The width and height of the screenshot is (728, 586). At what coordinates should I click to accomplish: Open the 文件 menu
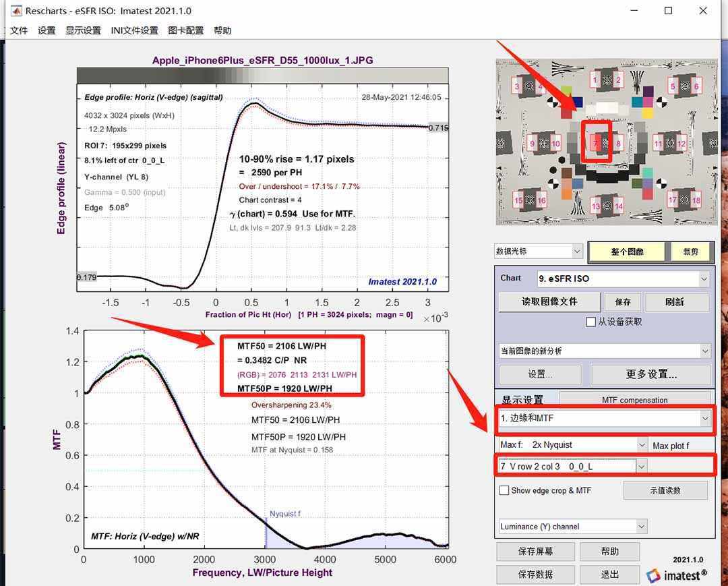click(19, 30)
